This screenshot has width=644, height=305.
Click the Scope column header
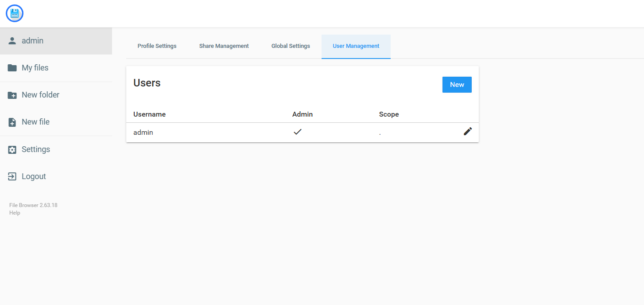coord(389,114)
